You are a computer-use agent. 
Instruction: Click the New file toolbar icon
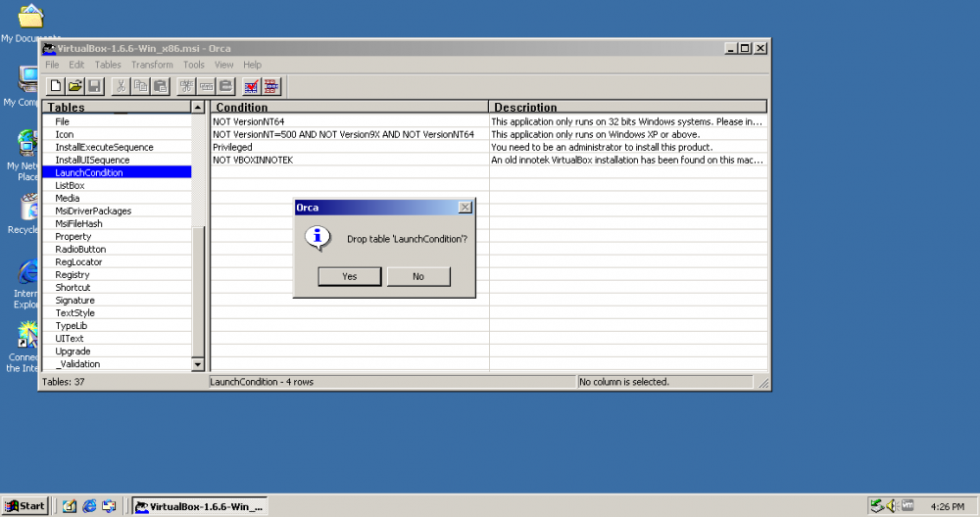(x=56, y=86)
